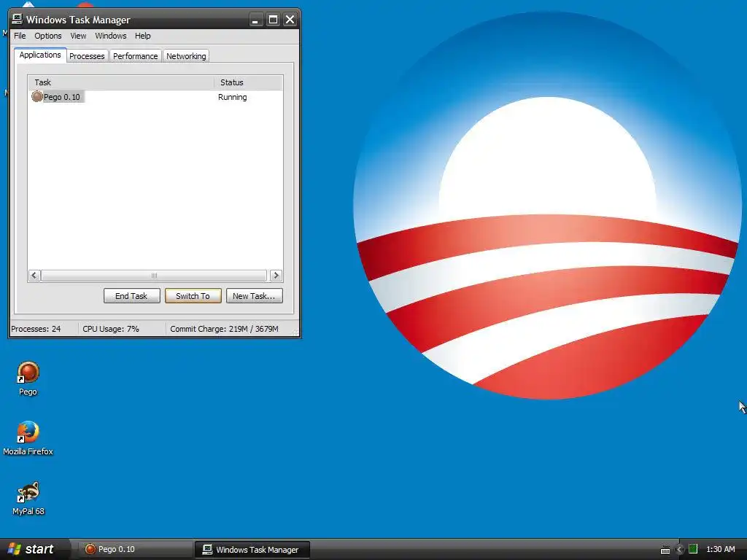This screenshot has height=560, width=747.
Task: Click the Switch To button
Action: click(x=193, y=296)
